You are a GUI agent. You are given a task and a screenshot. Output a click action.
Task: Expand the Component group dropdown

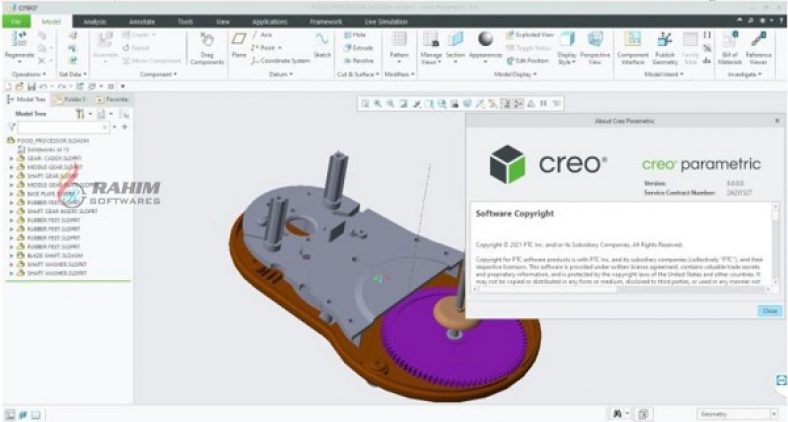158,74
